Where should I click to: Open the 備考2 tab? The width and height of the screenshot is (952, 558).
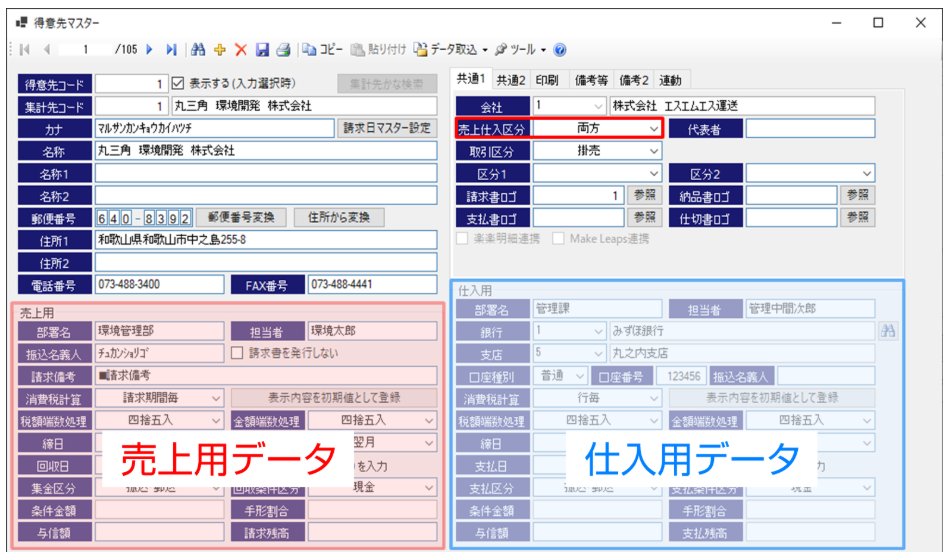pos(634,80)
